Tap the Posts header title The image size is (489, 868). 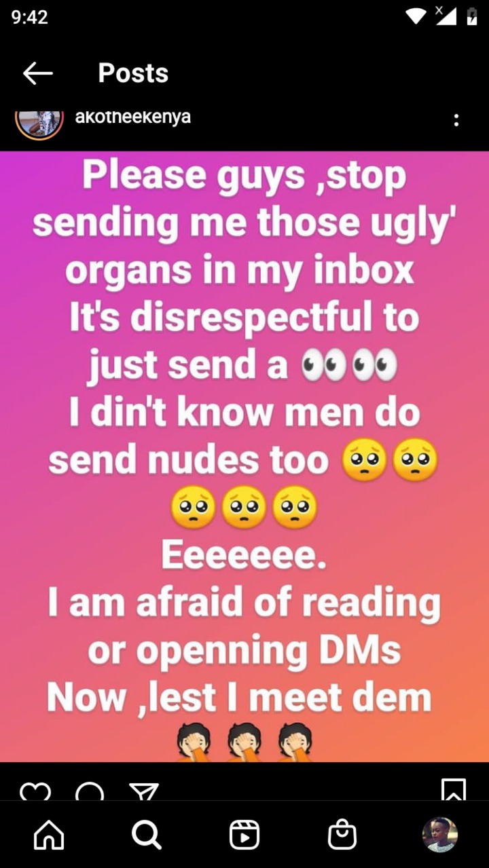tap(133, 73)
